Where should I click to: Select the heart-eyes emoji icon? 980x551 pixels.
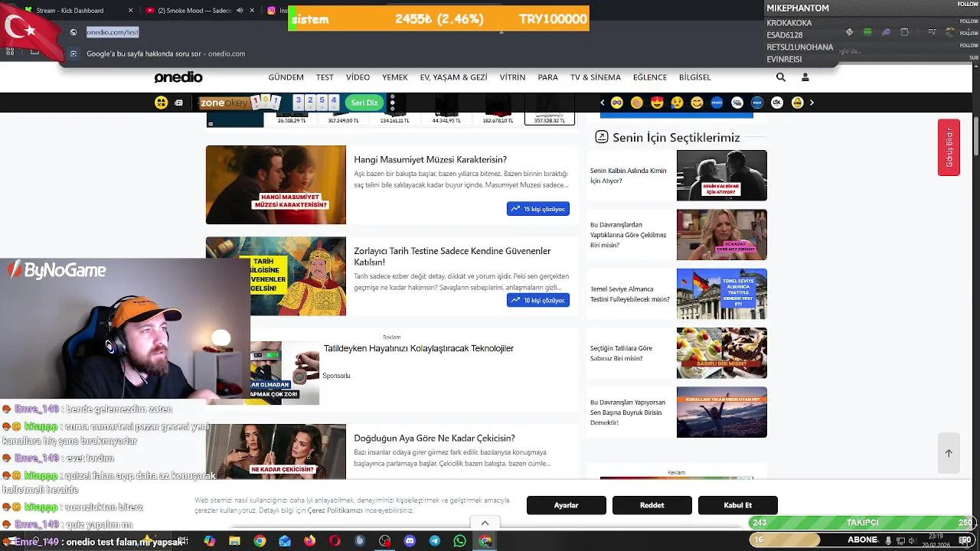click(x=657, y=103)
